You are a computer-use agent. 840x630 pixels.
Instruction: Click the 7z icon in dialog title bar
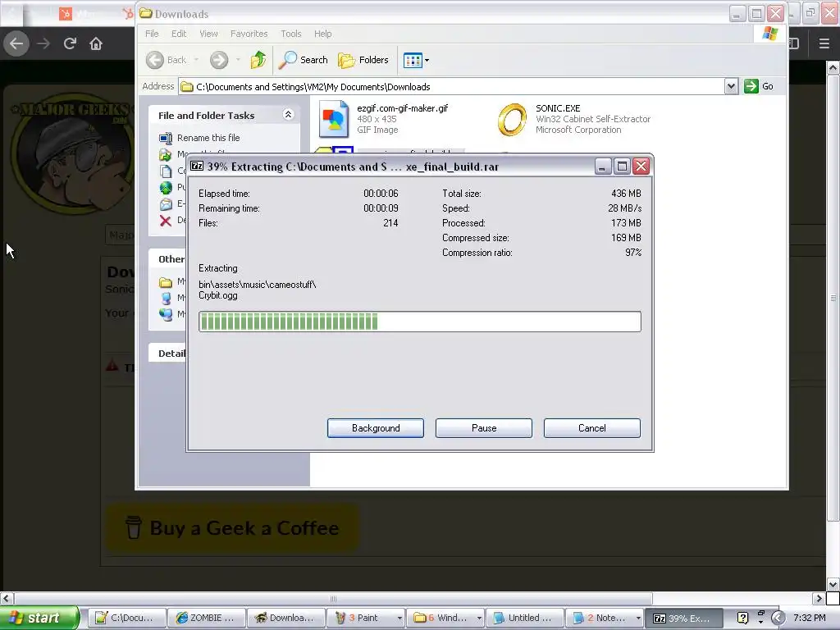pyautogui.click(x=197, y=166)
